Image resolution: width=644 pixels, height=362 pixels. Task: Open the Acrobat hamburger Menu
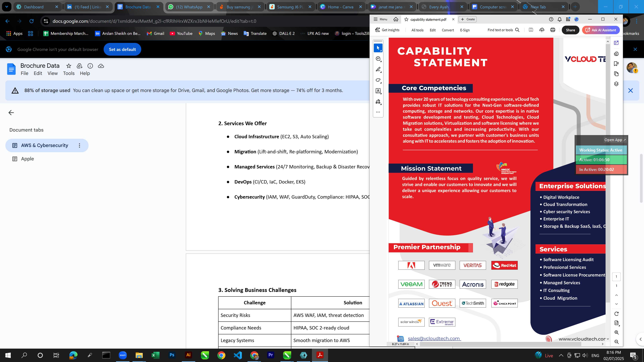click(380, 19)
